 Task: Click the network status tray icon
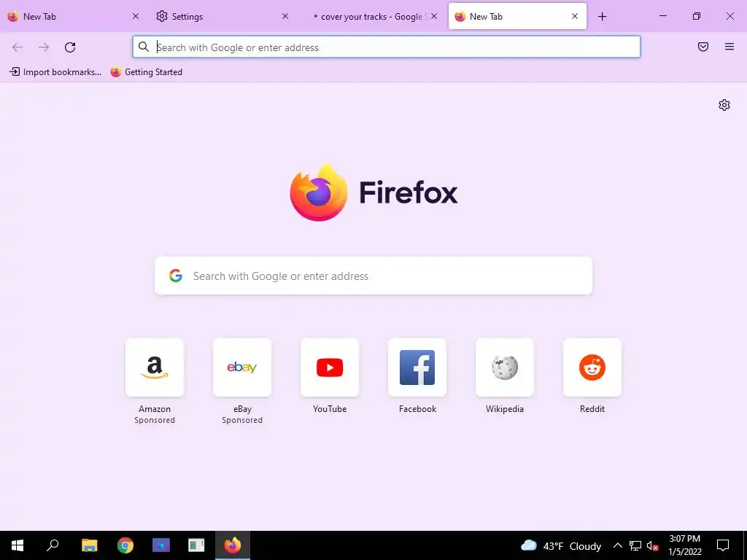click(x=635, y=545)
